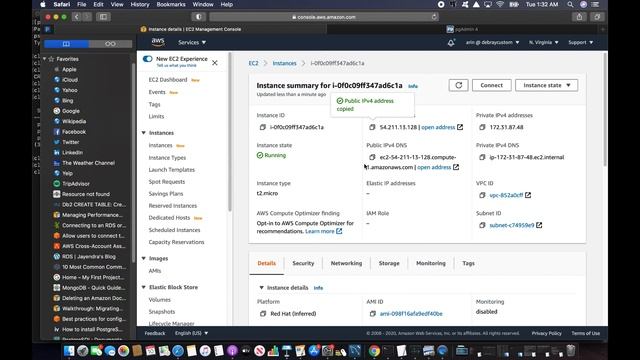This screenshot has width=640, height=360.
Task: Open the Support dropdown
Action: coord(580,42)
